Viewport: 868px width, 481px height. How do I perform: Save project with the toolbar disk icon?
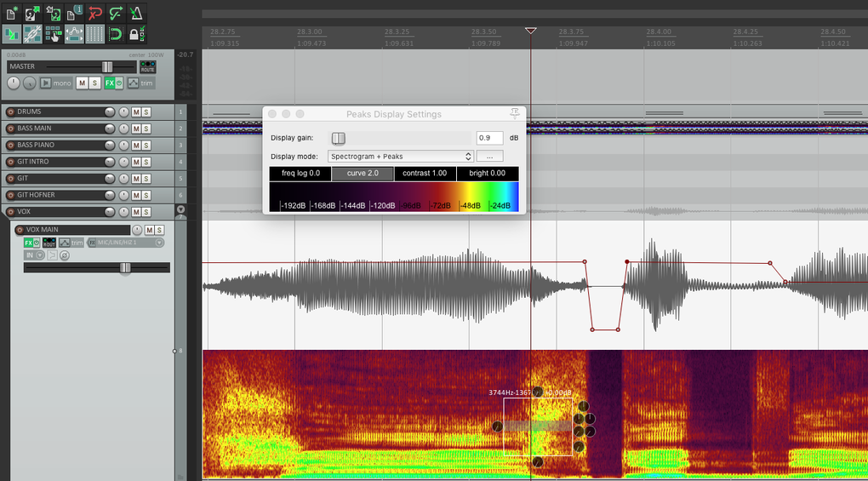click(x=53, y=14)
